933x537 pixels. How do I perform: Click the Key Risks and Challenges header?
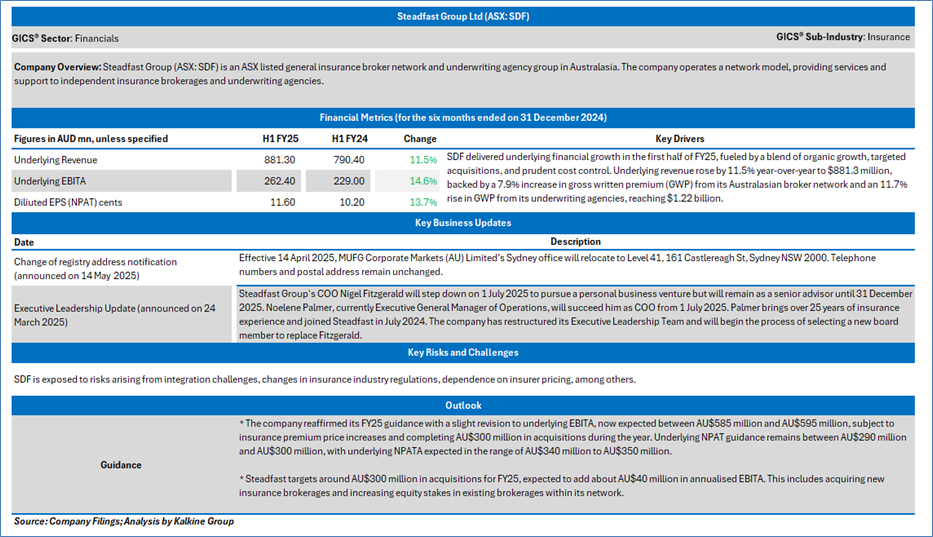pyautogui.click(x=463, y=352)
